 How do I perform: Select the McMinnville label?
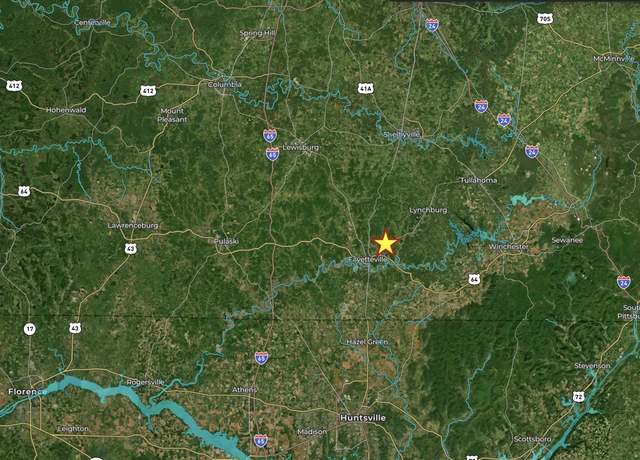(x=614, y=59)
